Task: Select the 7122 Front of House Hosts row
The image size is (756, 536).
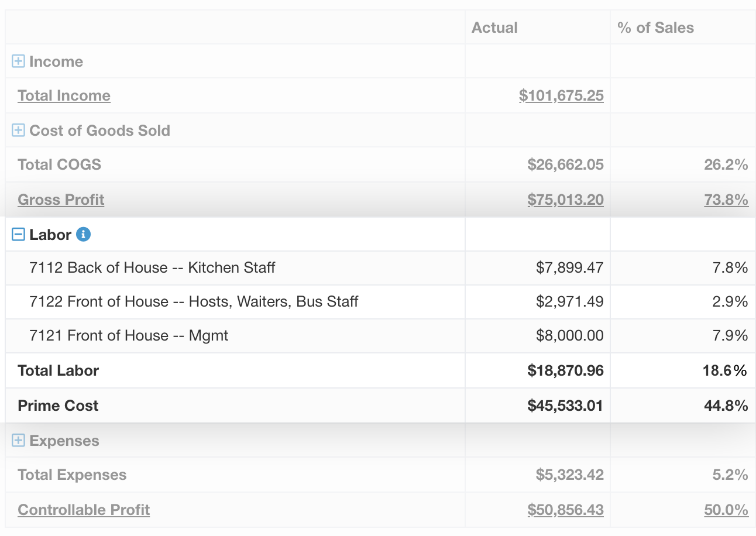Action: tap(194, 301)
